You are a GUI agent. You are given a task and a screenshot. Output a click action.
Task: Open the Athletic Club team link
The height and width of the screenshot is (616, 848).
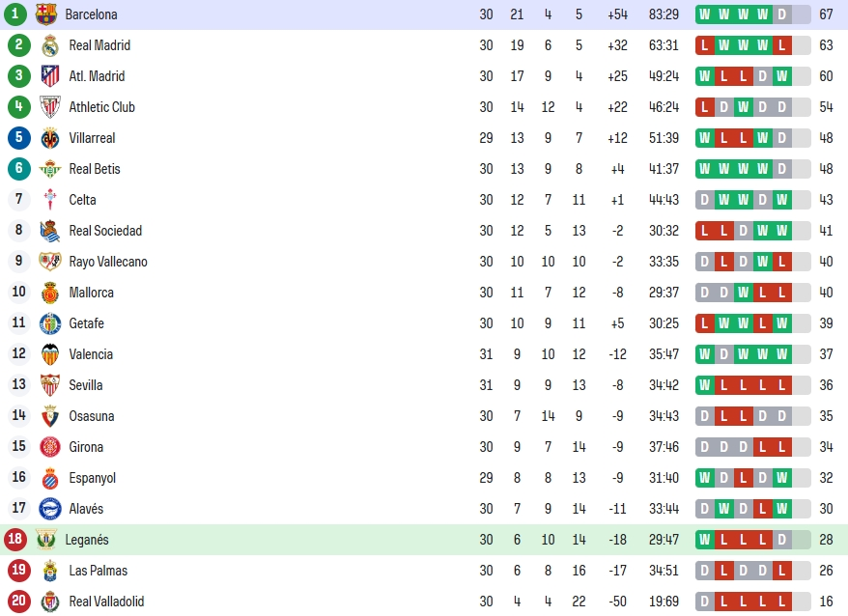[x=101, y=107]
